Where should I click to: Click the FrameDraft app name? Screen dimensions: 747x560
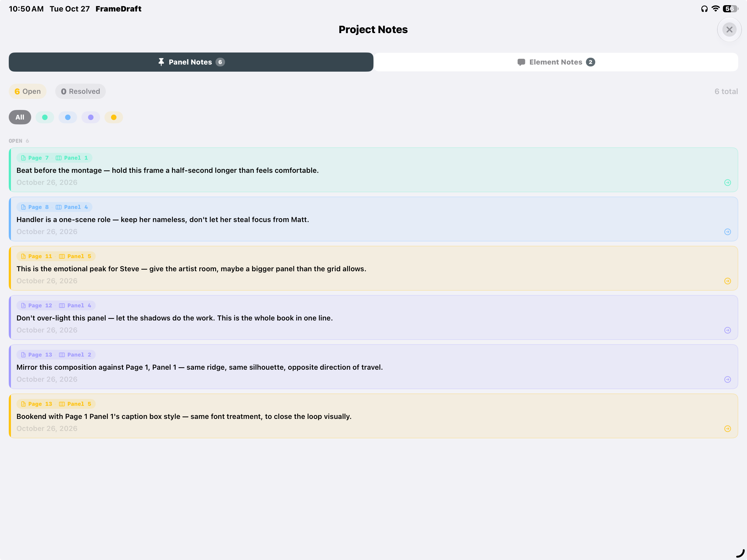(x=118, y=9)
